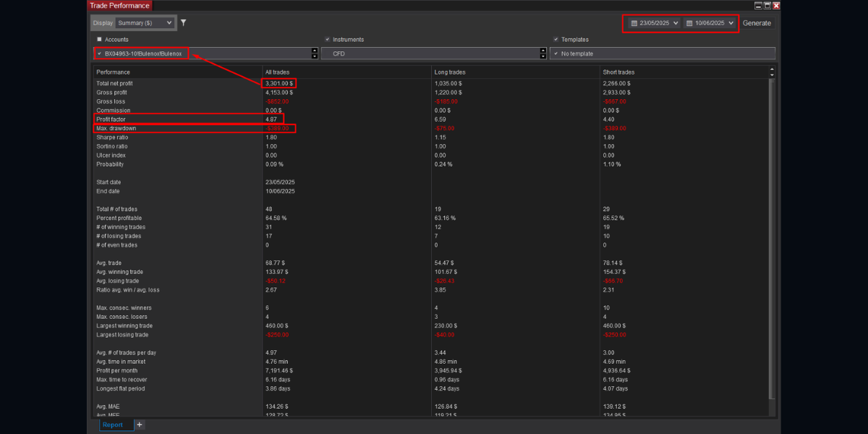The image size is (868, 434).
Task: Click the Profit factor value 4.87
Action: tap(271, 119)
